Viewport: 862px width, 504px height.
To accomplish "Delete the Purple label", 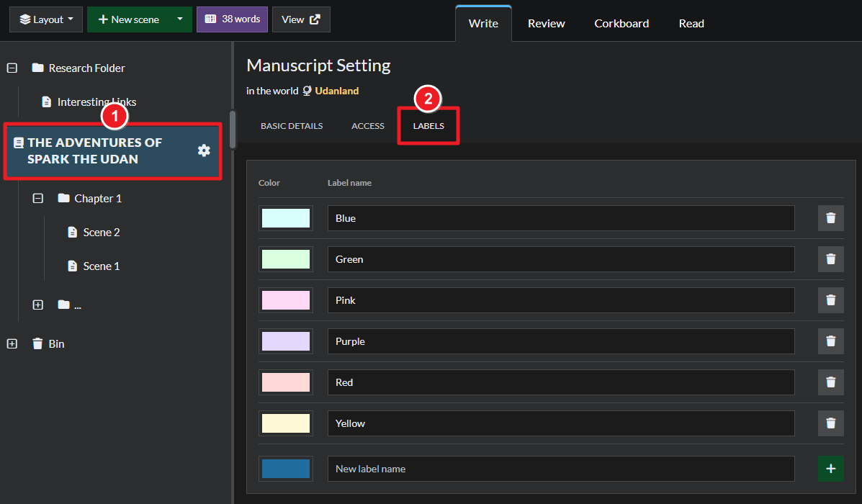I will [830, 341].
